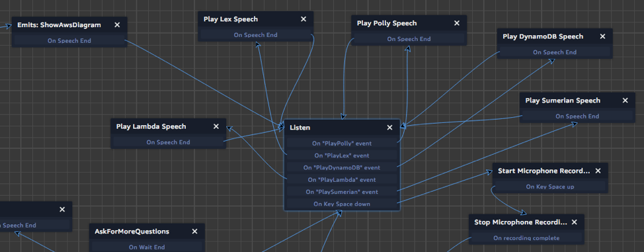
Task: Remove the Play Lambda Speech state
Action: coord(216,126)
